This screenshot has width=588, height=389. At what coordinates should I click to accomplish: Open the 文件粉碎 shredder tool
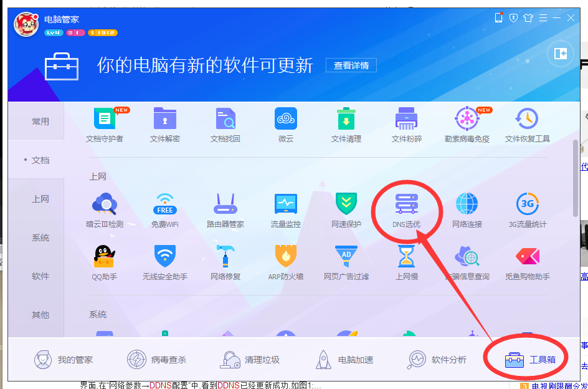tap(407, 125)
